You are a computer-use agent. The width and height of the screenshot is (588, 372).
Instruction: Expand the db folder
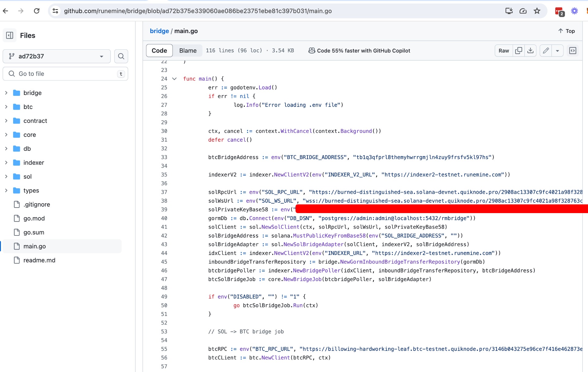point(6,148)
